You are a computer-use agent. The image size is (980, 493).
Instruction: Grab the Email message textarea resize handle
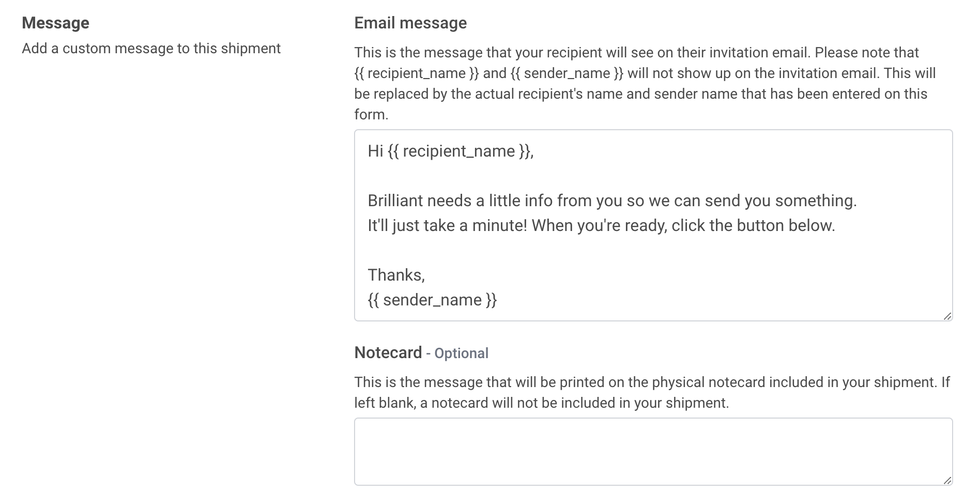(x=947, y=316)
